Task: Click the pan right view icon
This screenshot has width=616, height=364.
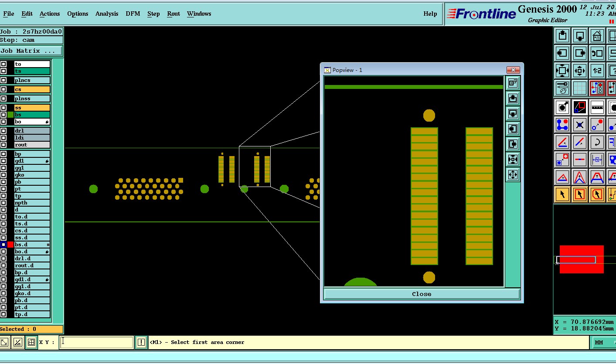Action: click(580, 53)
